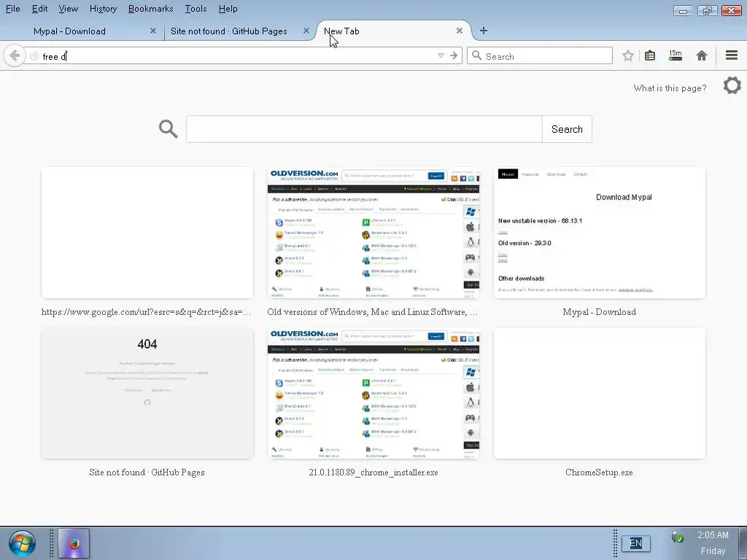Image resolution: width=747 pixels, height=560 pixels.
Task: Open the Tools menu
Action: click(196, 9)
